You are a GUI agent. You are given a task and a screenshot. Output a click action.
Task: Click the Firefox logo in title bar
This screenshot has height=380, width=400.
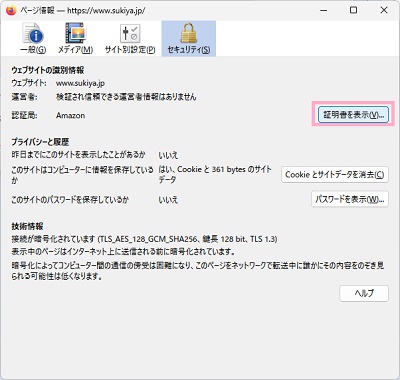pyautogui.click(x=11, y=10)
